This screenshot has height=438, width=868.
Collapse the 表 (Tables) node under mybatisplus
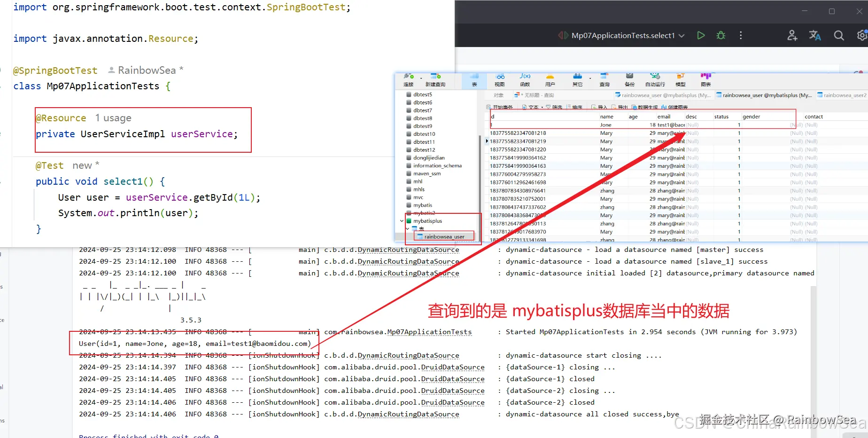(x=407, y=229)
